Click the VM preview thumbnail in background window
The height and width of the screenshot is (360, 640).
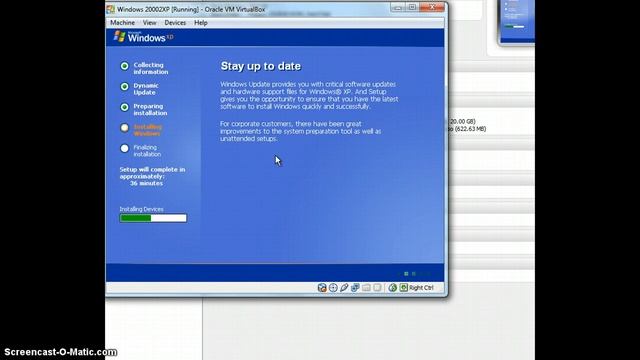coord(517,21)
